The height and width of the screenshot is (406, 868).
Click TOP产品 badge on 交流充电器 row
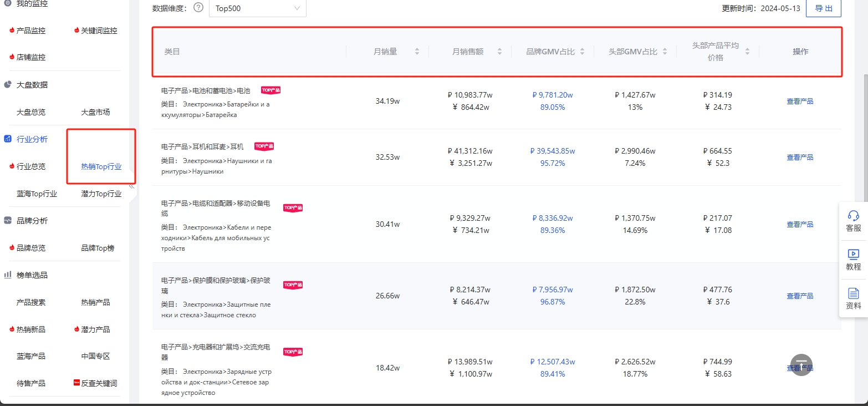click(293, 352)
